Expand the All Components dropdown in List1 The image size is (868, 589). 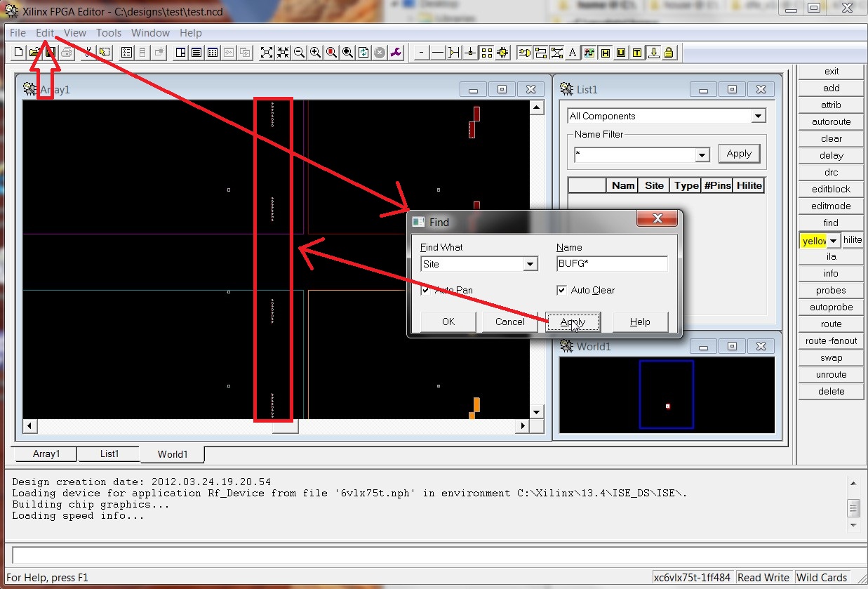[759, 115]
